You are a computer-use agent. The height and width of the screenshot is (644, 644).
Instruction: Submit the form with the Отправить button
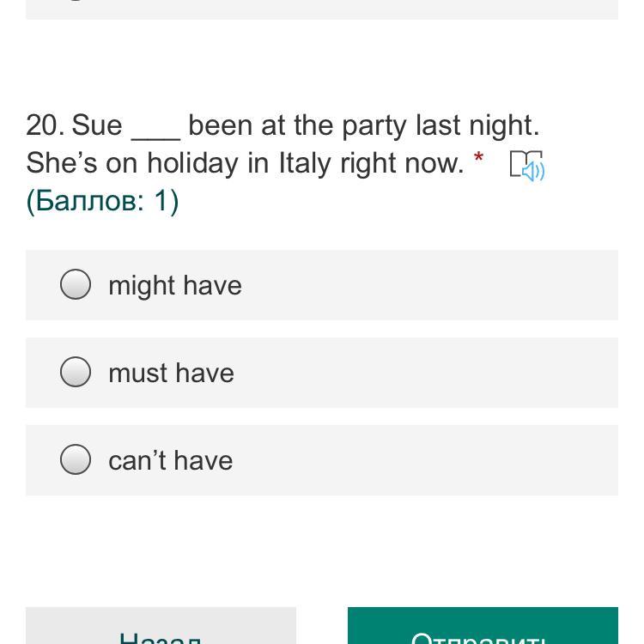click(x=482, y=631)
